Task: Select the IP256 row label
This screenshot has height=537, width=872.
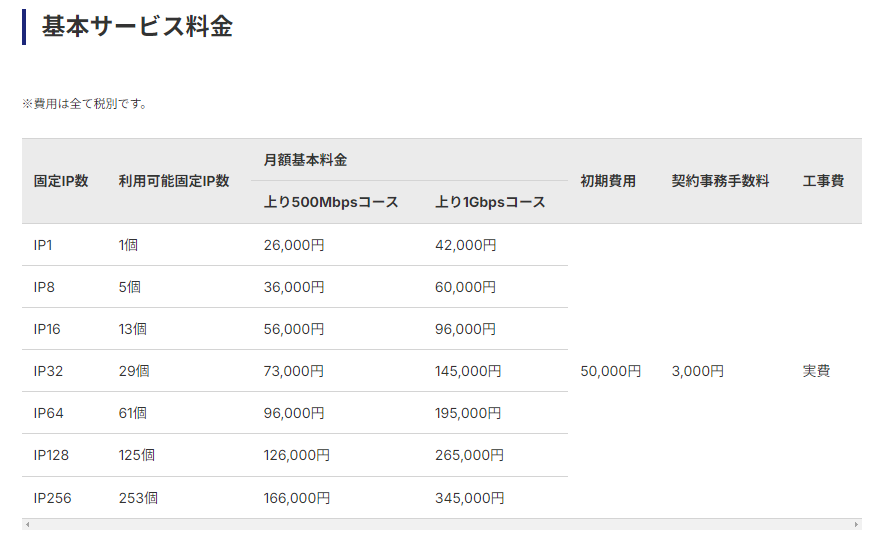Action: click(52, 498)
